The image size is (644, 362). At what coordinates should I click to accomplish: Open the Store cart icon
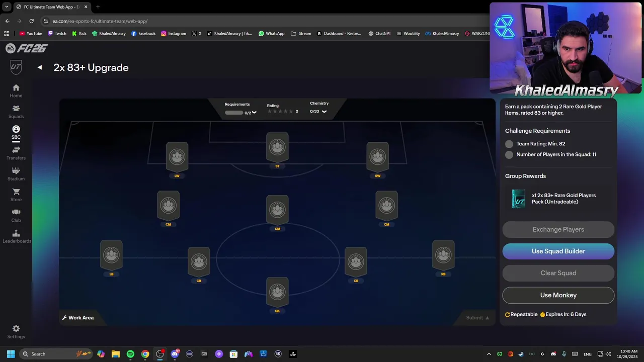point(16,192)
